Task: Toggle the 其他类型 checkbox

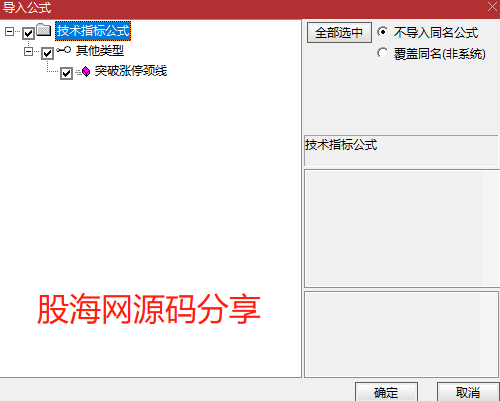Action: [47, 53]
